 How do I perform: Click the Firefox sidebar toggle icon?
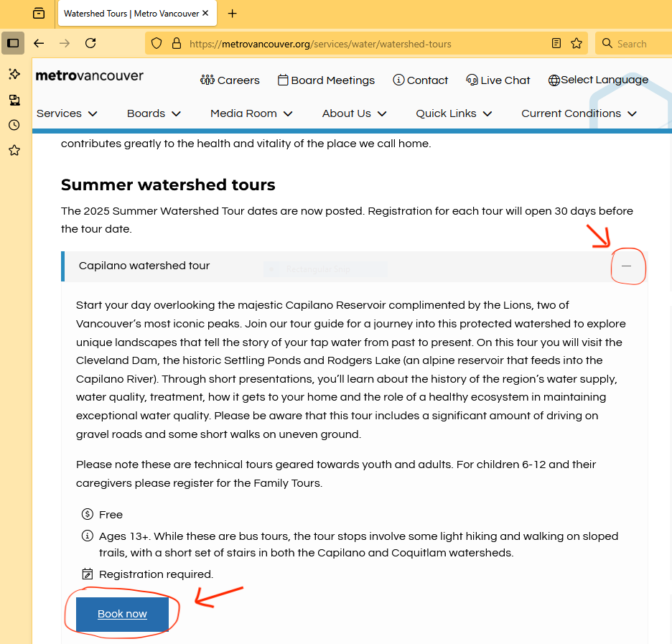pyautogui.click(x=13, y=43)
